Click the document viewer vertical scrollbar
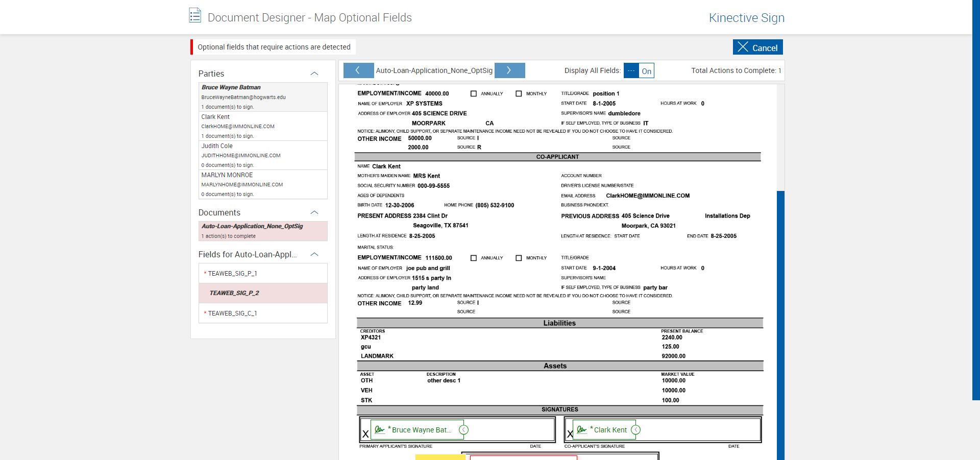Screen dimensions: 980x460 tap(780, 325)
